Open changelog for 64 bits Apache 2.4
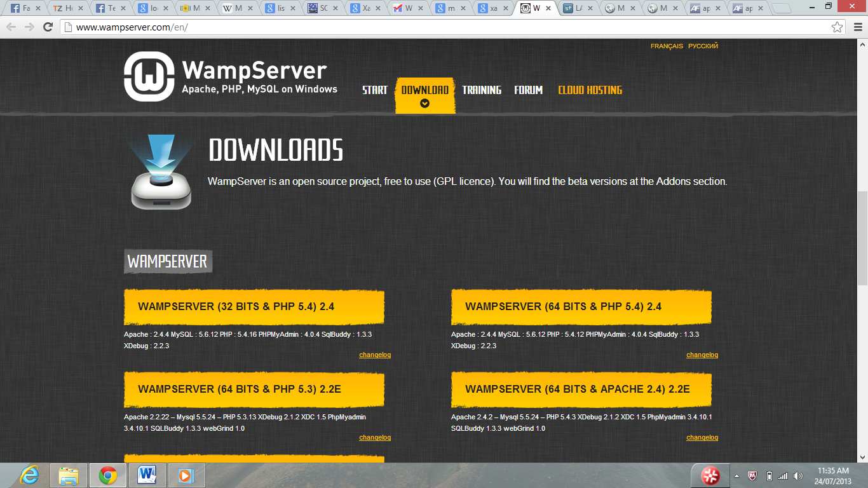Screen dimensions: 868x488 click(x=702, y=438)
